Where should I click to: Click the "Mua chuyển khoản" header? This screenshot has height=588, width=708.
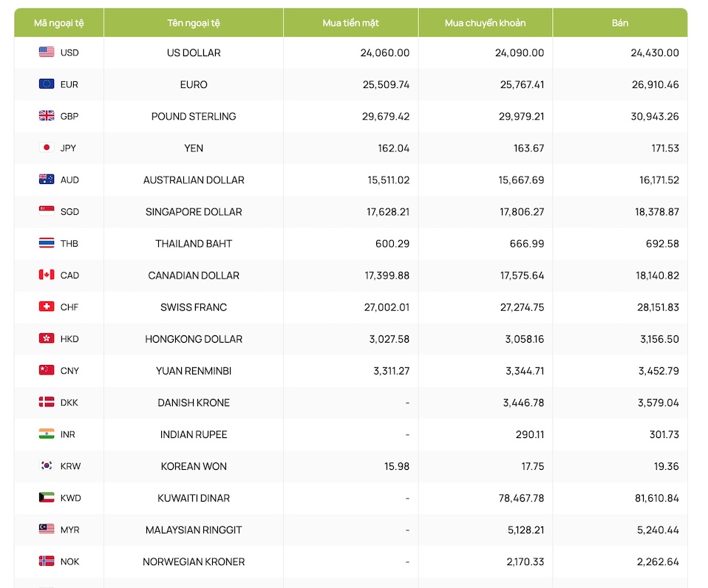(485, 23)
